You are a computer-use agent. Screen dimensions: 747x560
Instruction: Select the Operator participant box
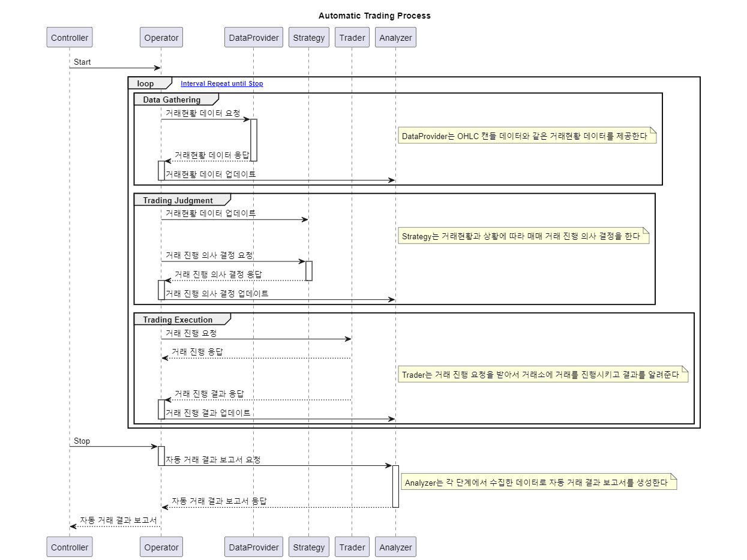click(x=161, y=37)
